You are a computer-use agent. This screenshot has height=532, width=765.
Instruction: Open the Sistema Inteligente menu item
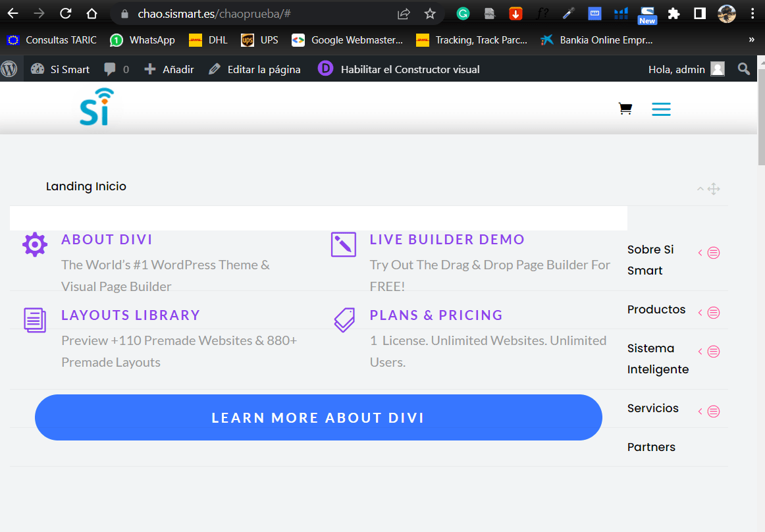tap(658, 359)
